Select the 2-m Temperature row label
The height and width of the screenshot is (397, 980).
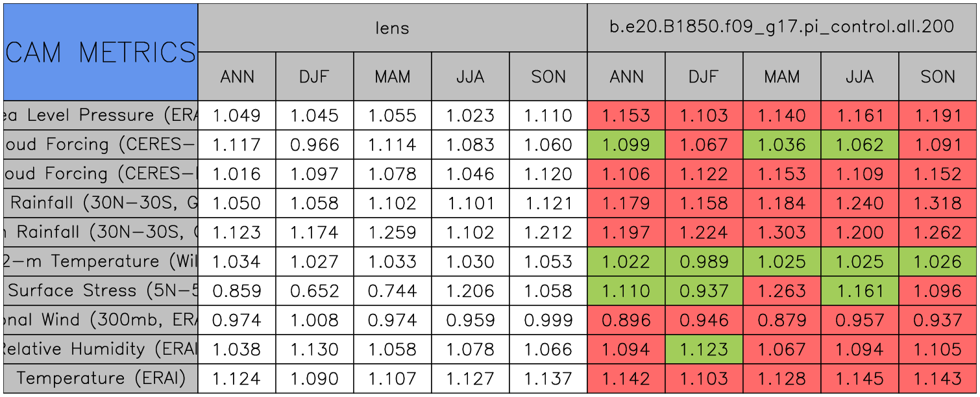pyautogui.click(x=100, y=262)
